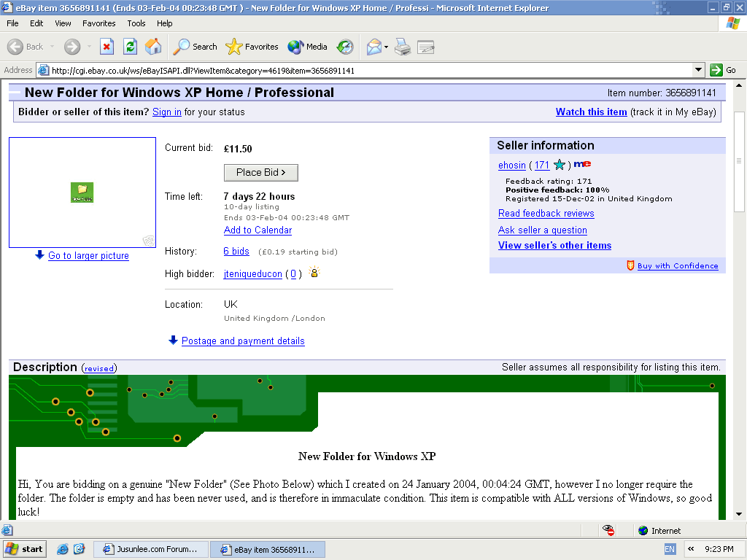
Task: Open the View seller's other items link
Action: (554, 245)
